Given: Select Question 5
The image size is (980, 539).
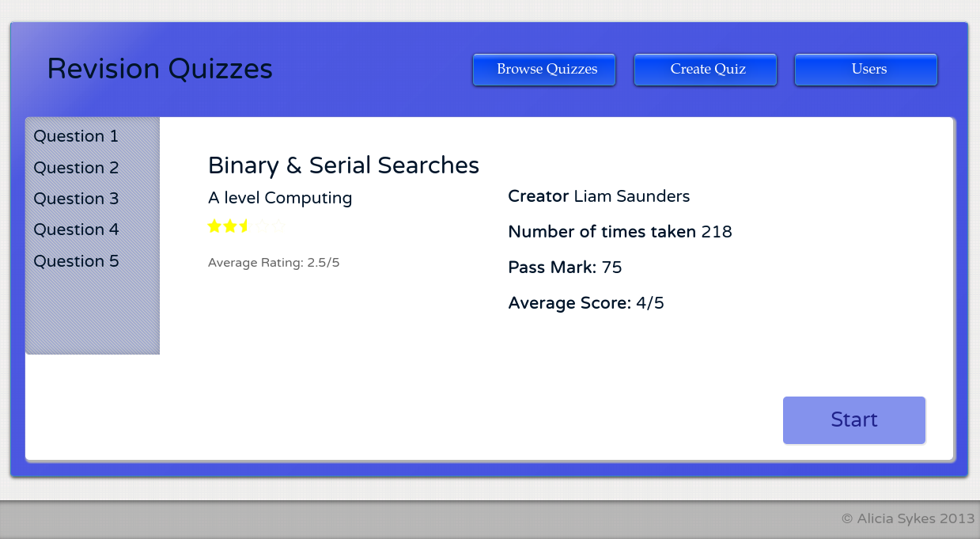Looking at the screenshot, I should point(76,261).
